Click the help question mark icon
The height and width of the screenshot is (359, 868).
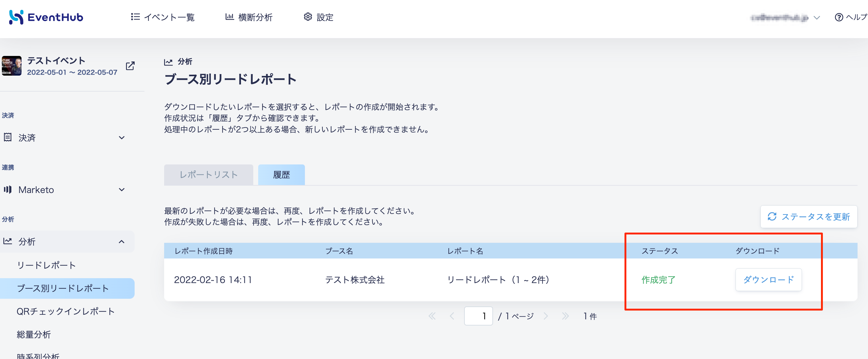tap(839, 17)
